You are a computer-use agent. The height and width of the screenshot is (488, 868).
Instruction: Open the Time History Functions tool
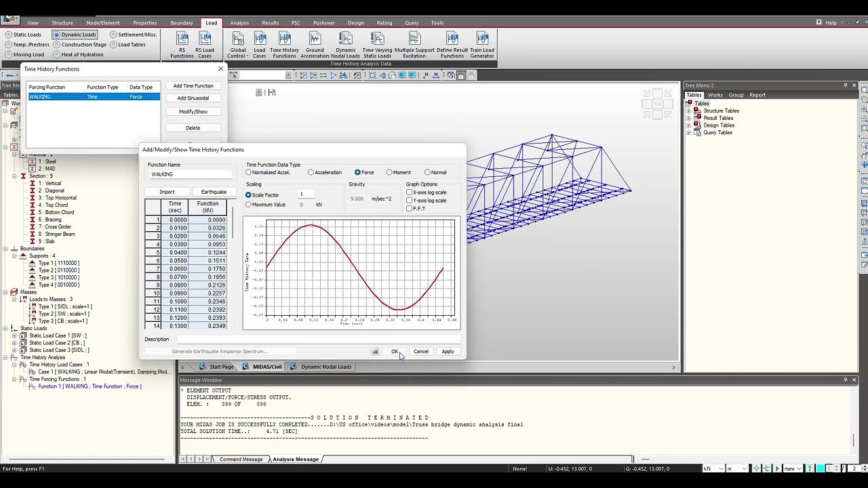point(284,45)
